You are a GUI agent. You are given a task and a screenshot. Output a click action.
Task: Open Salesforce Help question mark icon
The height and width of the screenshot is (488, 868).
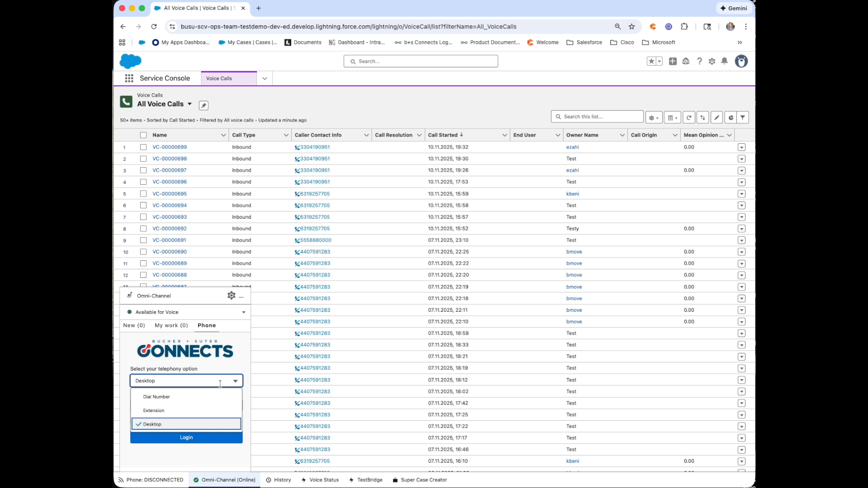click(700, 61)
